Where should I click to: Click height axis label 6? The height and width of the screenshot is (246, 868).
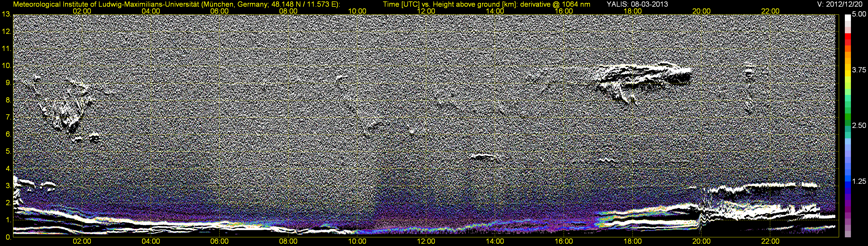(x=8, y=135)
